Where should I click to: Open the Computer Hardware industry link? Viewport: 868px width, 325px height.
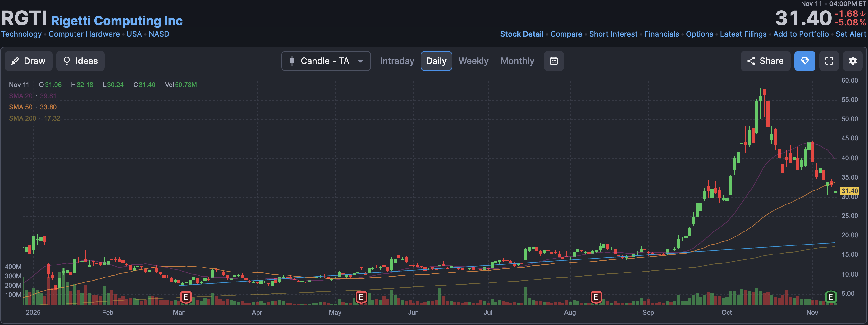coord(84,34)
